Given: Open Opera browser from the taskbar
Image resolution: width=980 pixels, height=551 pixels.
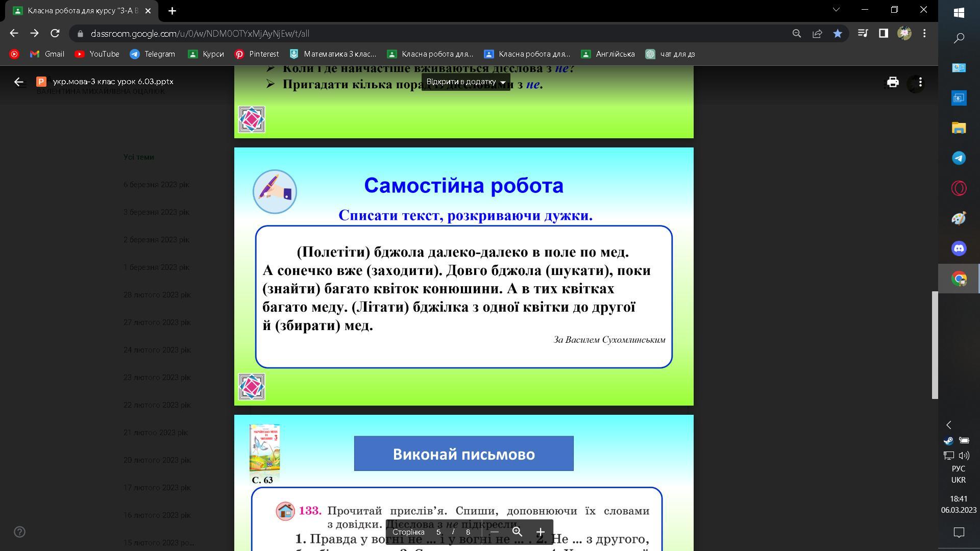Looking at the screenshot, I should [959, 188].
